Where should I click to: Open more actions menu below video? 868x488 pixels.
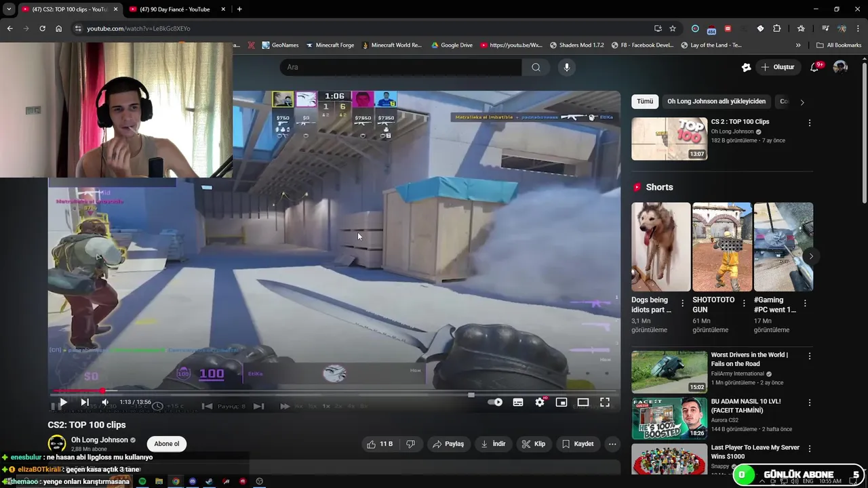point(612,444)
